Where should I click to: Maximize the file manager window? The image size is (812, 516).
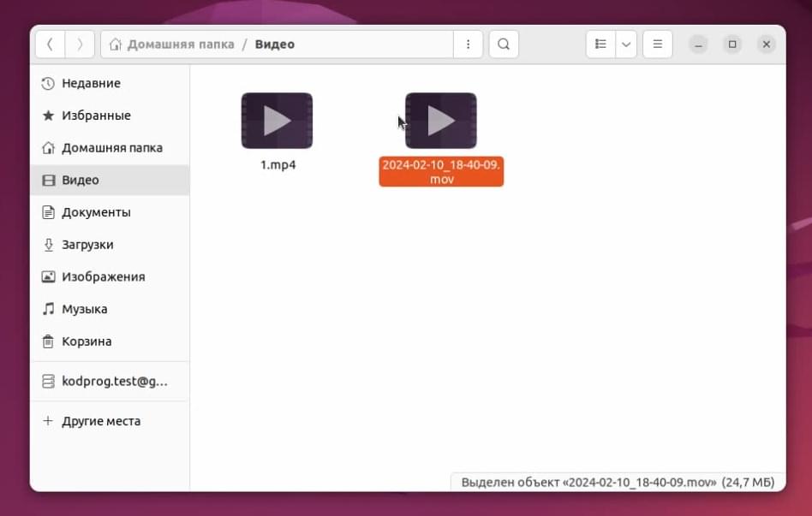click(x=732, y=44)
